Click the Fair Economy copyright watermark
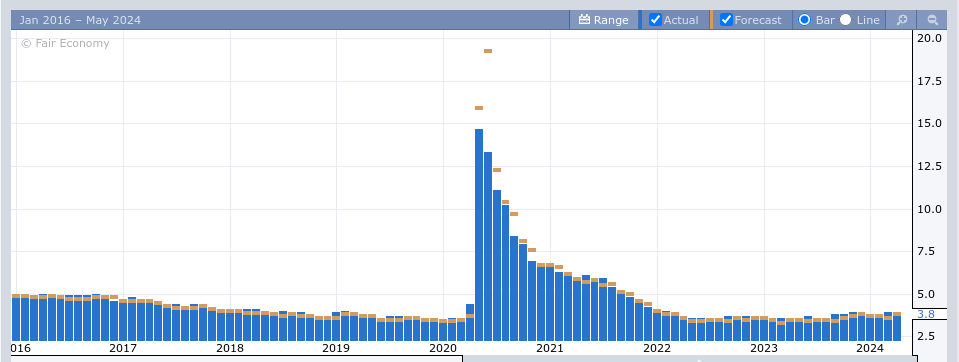Image resolution: width=959 pixels, height=362 pixels. pyautogui.click(x=65, y=43)
